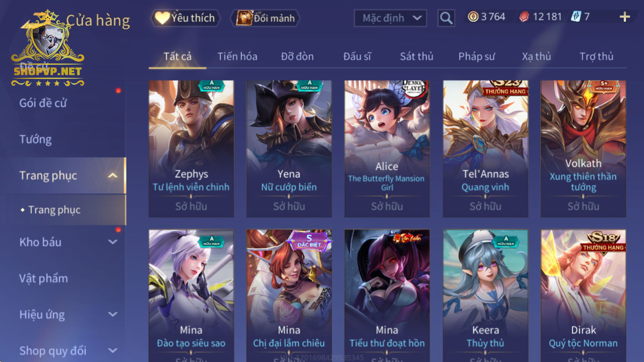Viewport: 644px width, 362px height.
Task: Collapse the Trang phục sidebar section
Action: 113,176
